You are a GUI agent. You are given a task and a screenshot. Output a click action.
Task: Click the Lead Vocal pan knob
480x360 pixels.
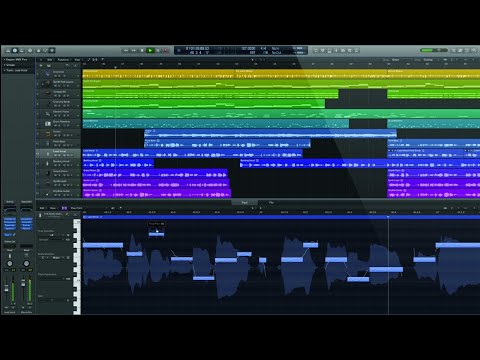pyautogui.click(x=10, y=263)
